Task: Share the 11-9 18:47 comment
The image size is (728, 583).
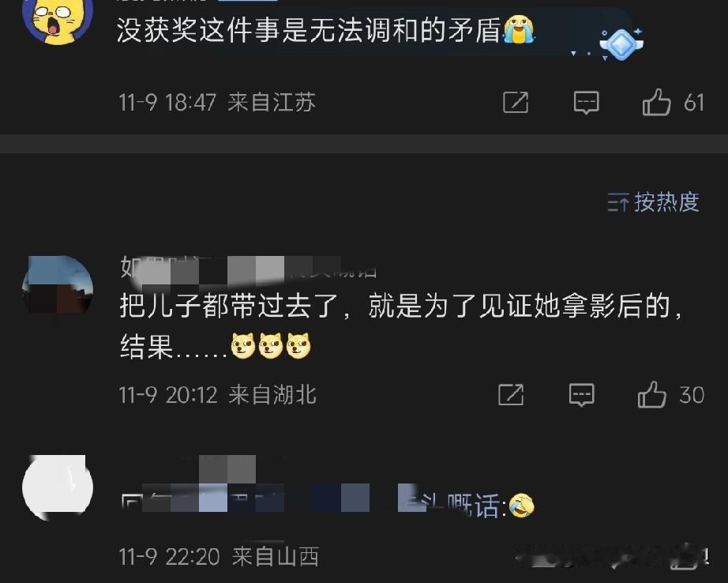Action: click(516, 102)
